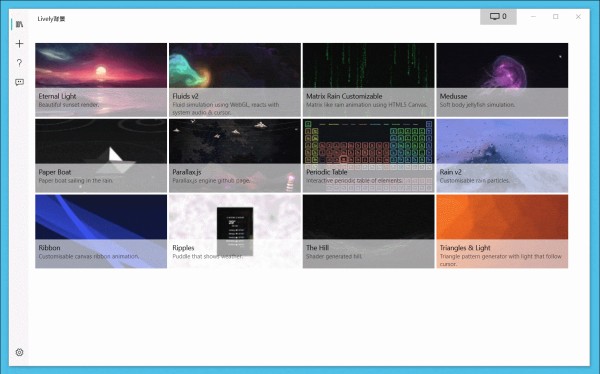Screen dimensions: 600x374
Task: Choose the Matrix Rain Customizable wallpaper
Action: click(368, 80)
